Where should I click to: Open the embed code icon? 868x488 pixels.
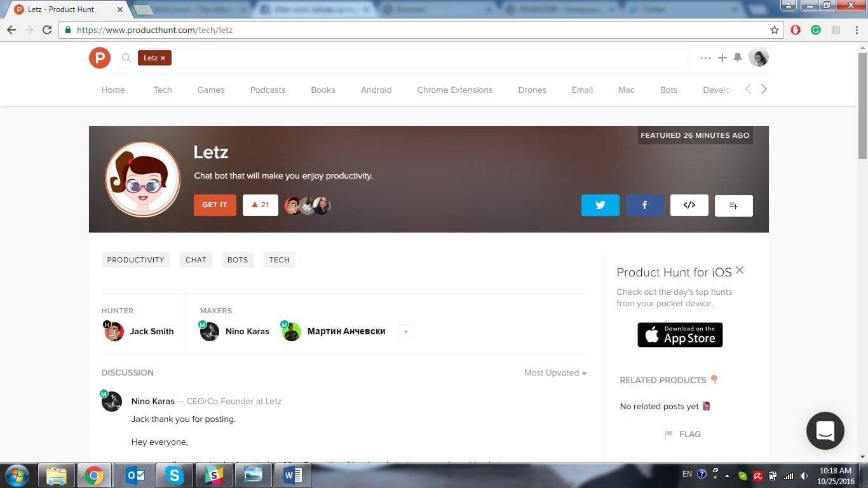tap(689, 205)
